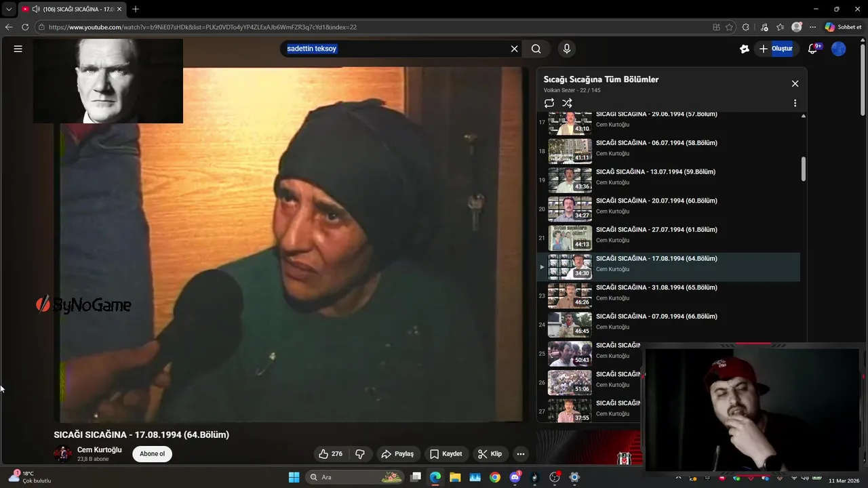Open favorites list icon in toolbar
The height and width of the screenshot is (488, 868).
pos(780,27)
